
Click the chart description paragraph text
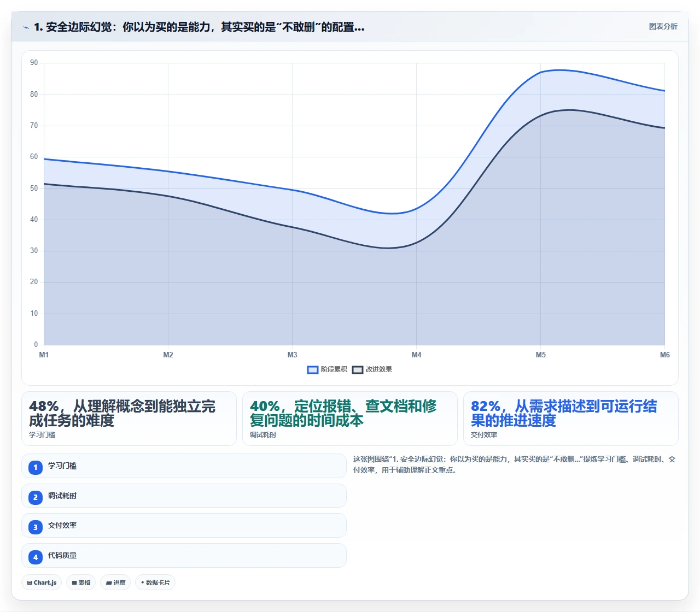(x=514, y=464)
